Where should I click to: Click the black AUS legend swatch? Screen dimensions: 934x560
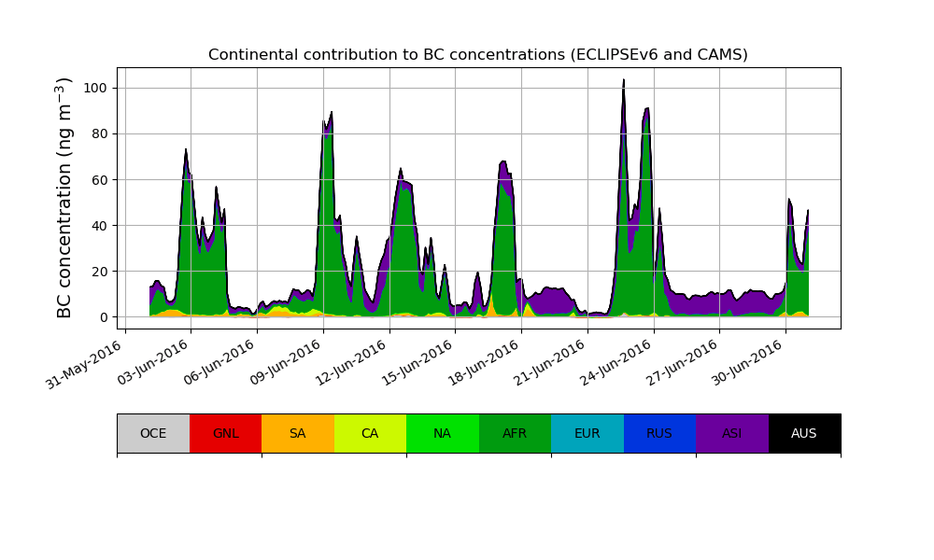tap(804, 433)
